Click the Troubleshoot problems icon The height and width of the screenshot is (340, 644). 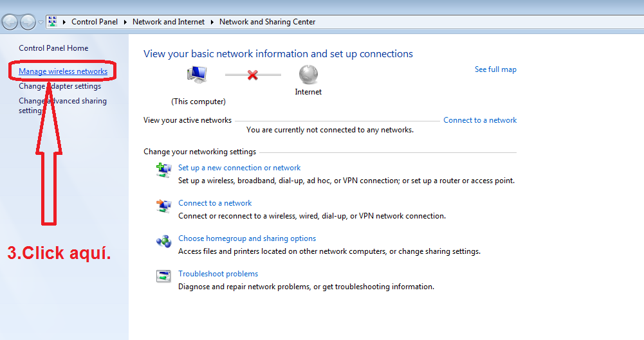coord(163,276)
